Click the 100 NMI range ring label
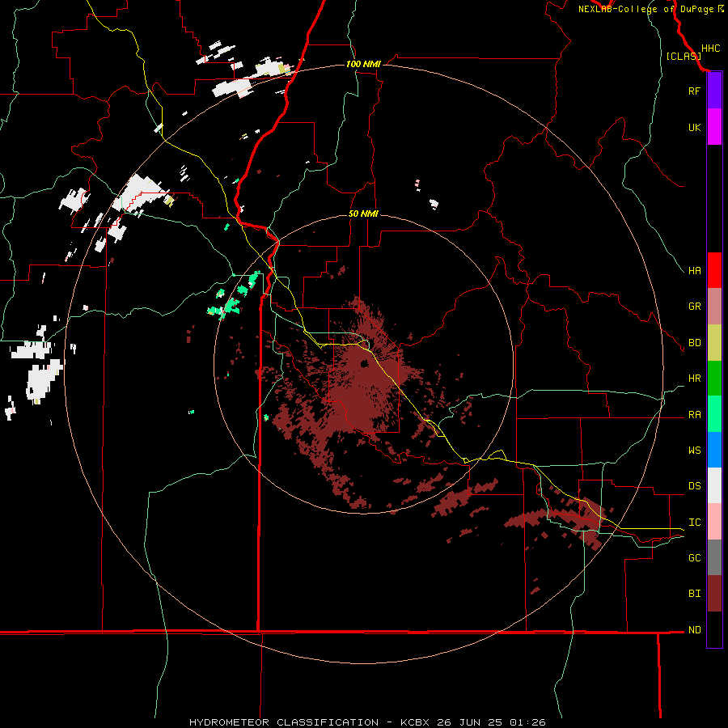 (363, 64)
